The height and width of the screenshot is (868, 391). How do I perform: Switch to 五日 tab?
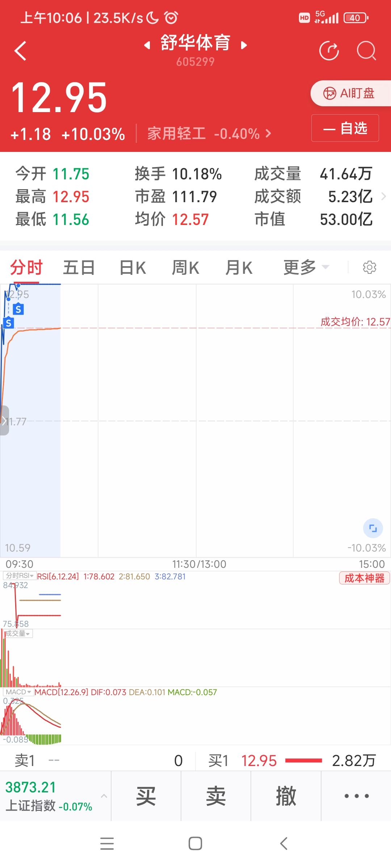point(79,268)
